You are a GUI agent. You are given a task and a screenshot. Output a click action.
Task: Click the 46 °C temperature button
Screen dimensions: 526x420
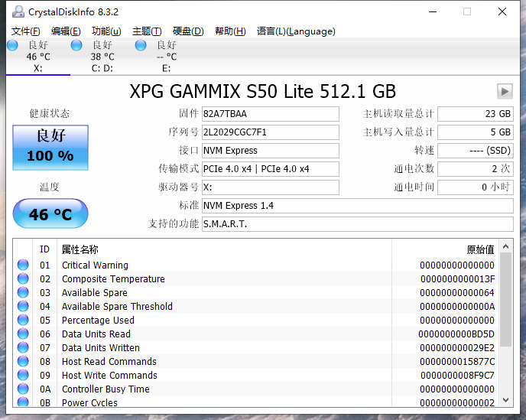point(50,214)
